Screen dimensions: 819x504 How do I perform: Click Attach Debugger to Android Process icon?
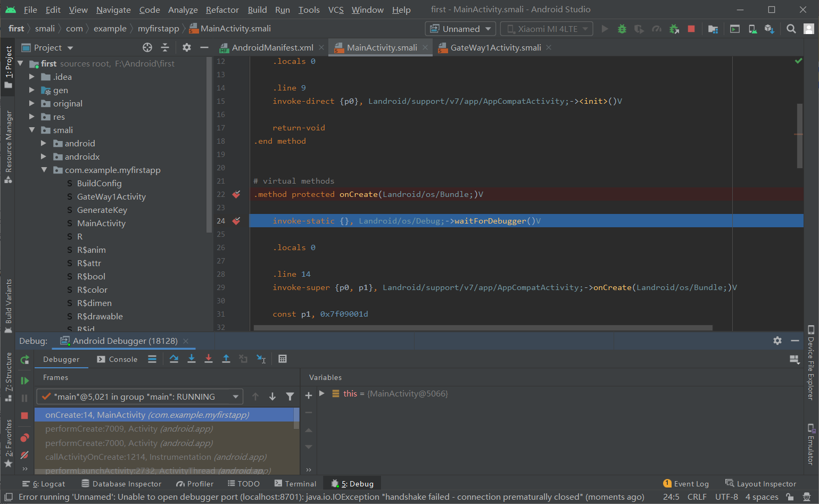(674, 29)
